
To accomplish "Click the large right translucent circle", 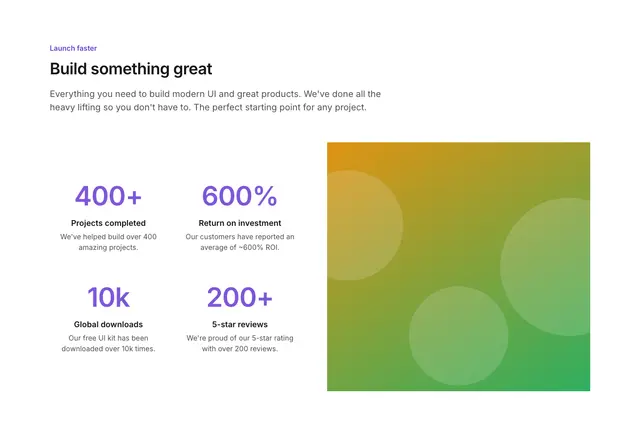I will (x=545, y=267).
